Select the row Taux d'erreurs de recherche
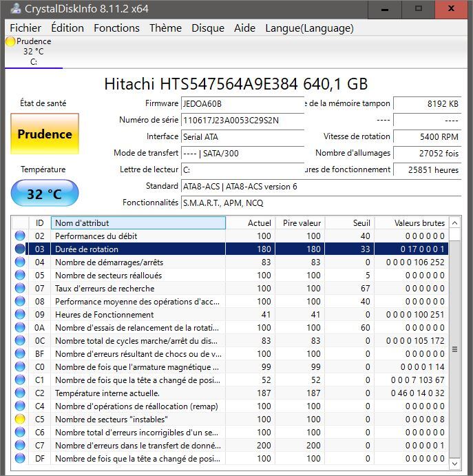The height and width of the screenshot is (476, 473). tap(230, 288)
